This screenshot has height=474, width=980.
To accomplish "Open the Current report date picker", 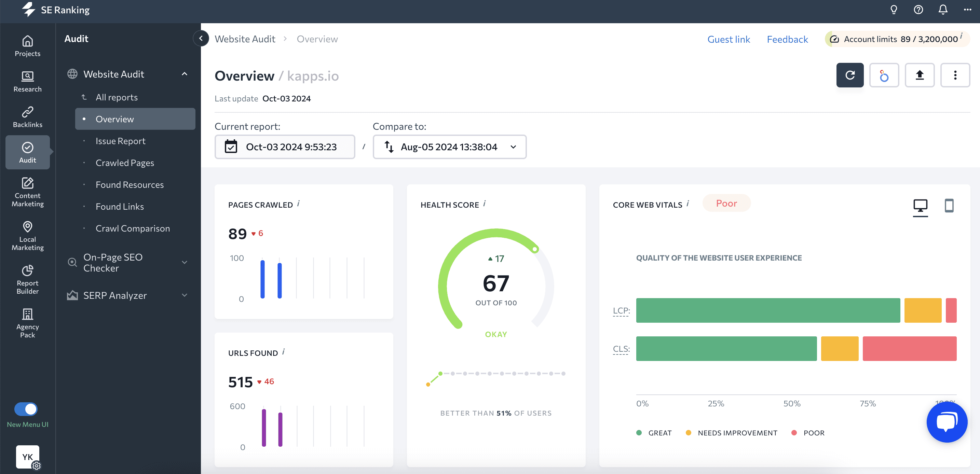I will tap(285, 147).
